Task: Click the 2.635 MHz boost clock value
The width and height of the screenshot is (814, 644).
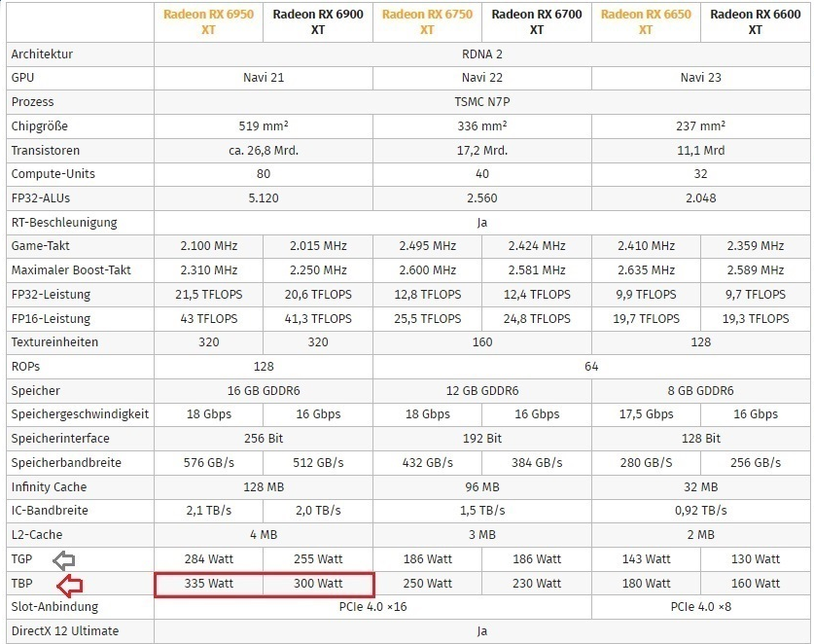Action: [646, 270]
